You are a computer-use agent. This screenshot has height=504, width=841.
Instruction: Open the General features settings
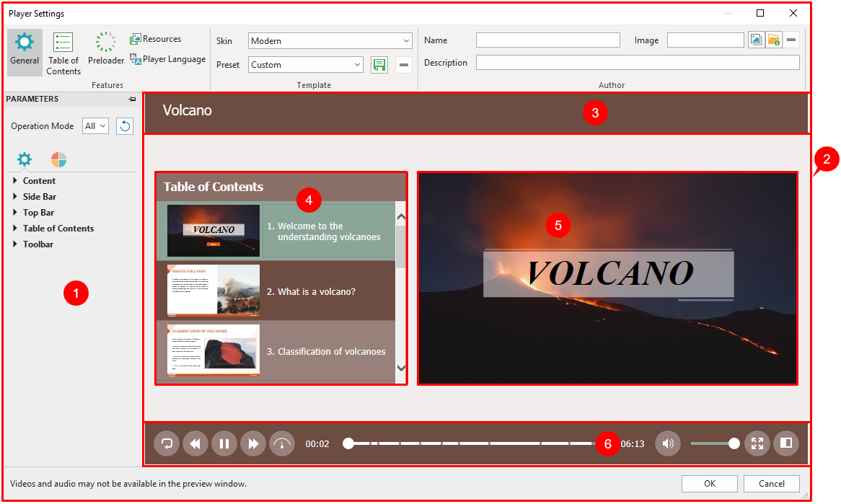coord(25,51)
